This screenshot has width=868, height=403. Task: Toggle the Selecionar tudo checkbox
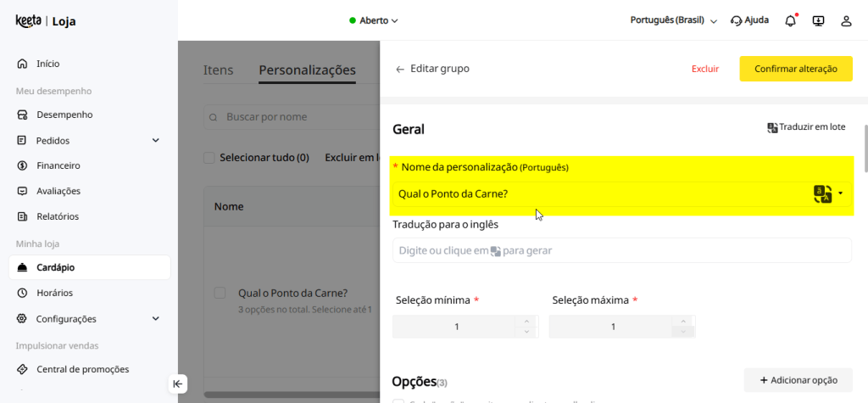pyautogui.click(x=209, y=157)
